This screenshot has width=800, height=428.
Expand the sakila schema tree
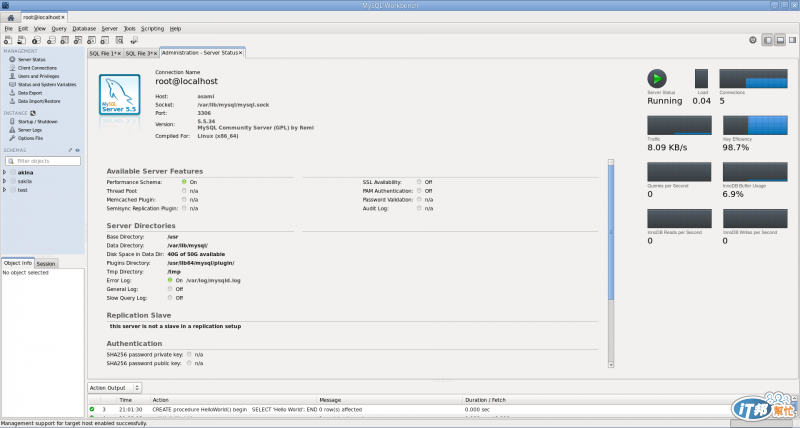5,181
